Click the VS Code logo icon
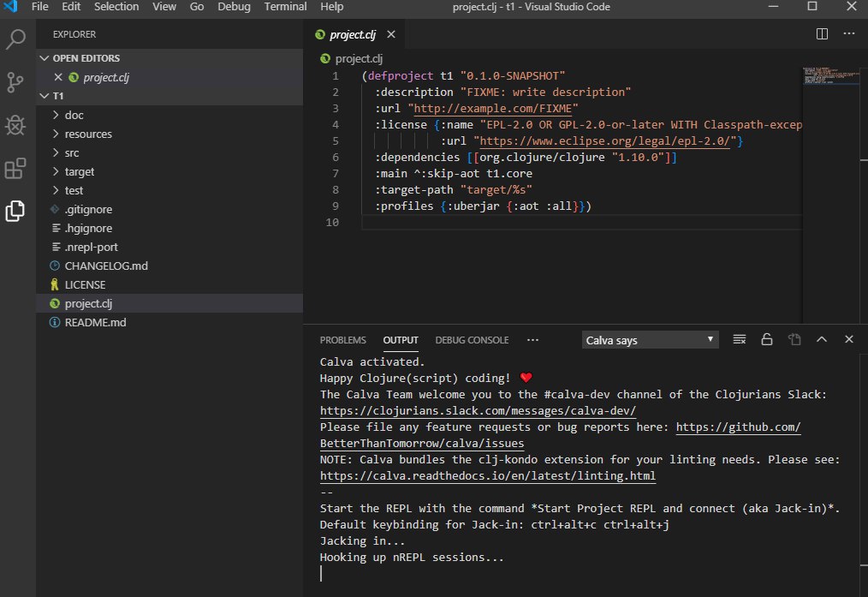 10,7
